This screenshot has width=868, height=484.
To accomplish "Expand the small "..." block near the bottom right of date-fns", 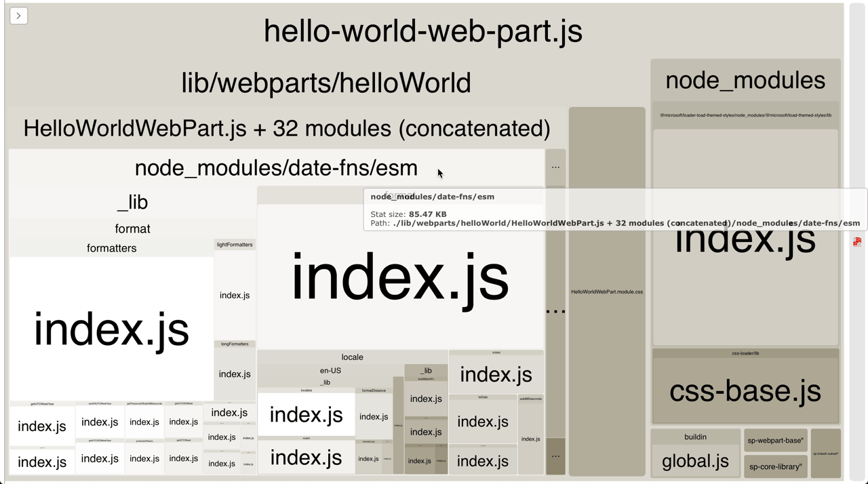I will point(555,456).
